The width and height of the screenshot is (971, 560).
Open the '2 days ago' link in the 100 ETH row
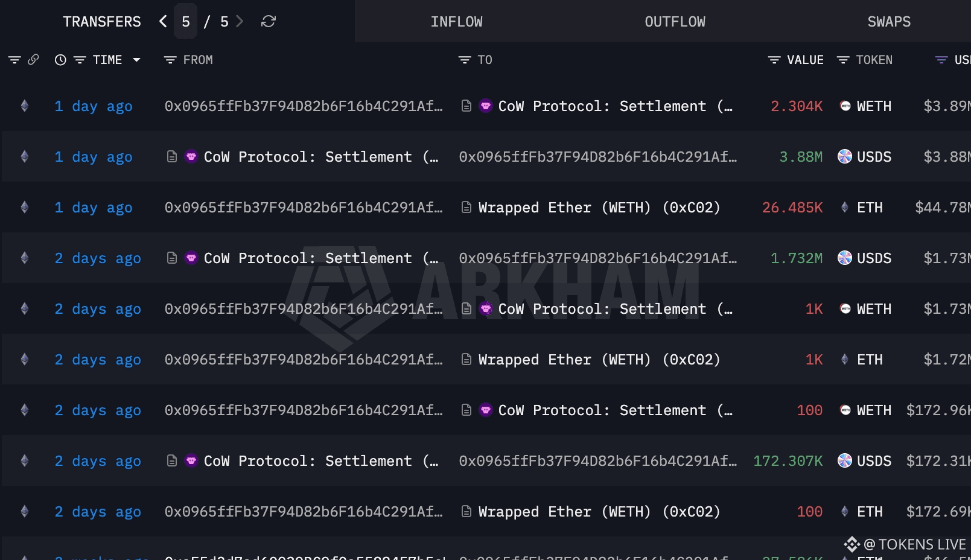tap(98, 512)
